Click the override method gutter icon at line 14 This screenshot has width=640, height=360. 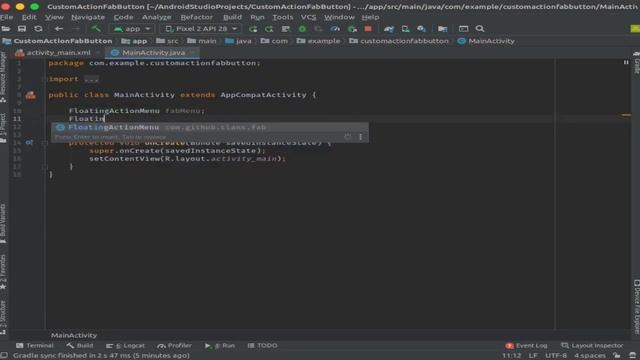click(29, 142)
